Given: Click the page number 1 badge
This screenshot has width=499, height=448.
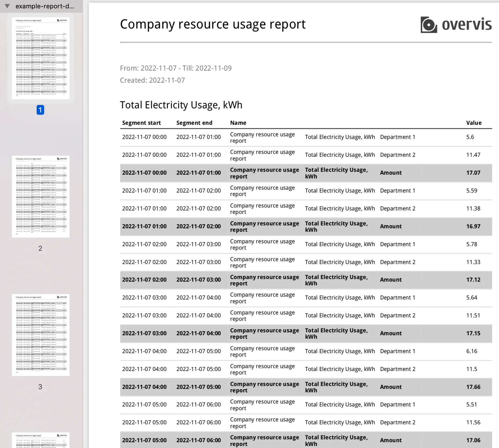Looking at the screenshot, I should point(40,110).
